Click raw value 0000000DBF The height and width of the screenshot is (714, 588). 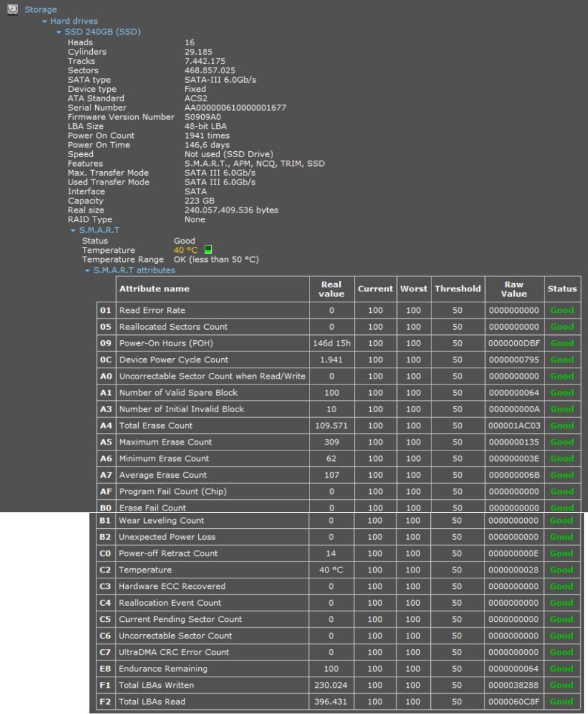click(514, 343)
